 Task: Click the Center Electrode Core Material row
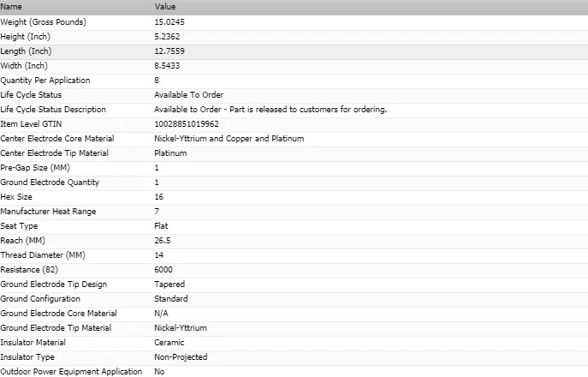pyautogui.click(x=294, y=139)
